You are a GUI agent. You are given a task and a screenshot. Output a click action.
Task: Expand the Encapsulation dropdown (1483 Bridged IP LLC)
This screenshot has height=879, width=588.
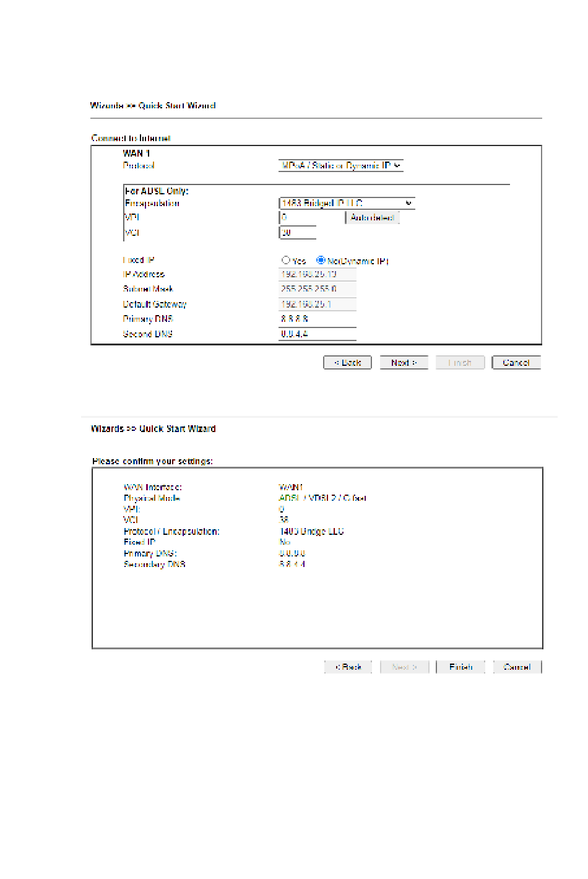(347, 203)
